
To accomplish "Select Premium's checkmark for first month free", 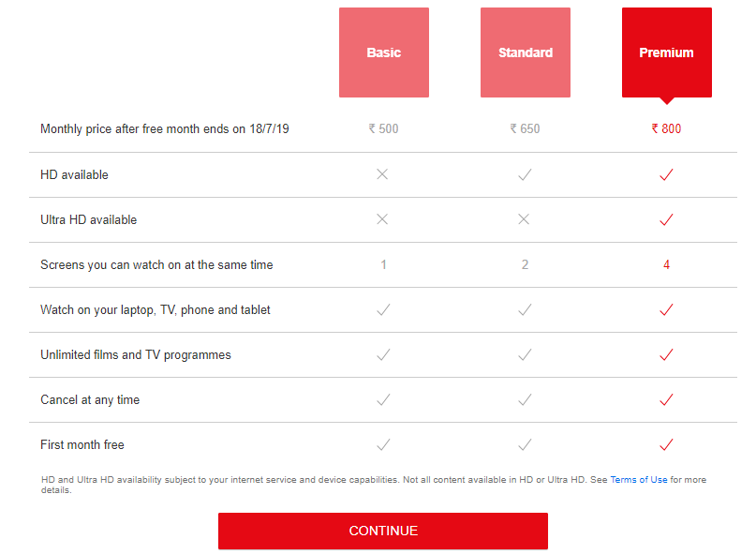I will (x=666, y=444).
